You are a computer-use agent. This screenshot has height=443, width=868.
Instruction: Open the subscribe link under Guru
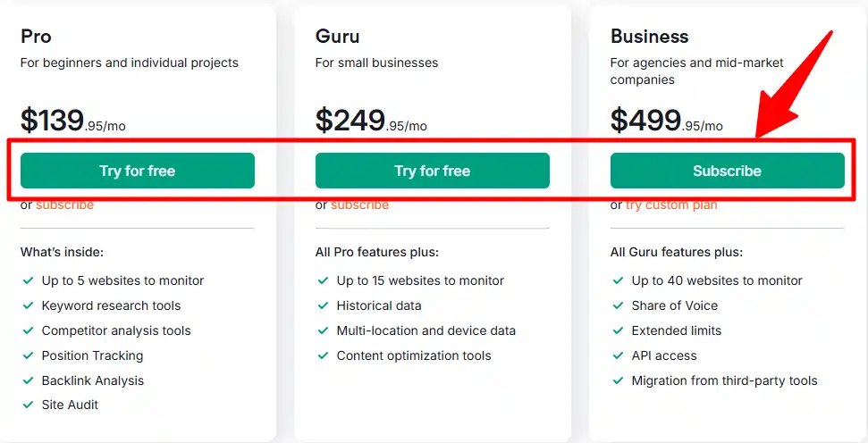(359, 205)
